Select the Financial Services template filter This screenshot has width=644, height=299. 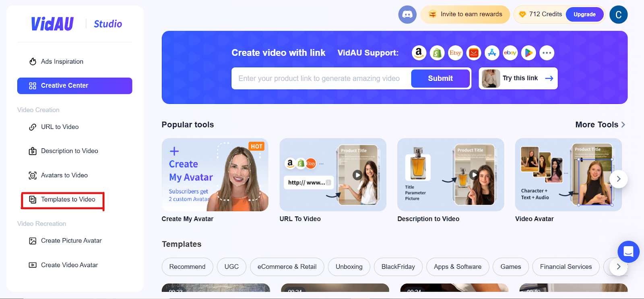566,267
